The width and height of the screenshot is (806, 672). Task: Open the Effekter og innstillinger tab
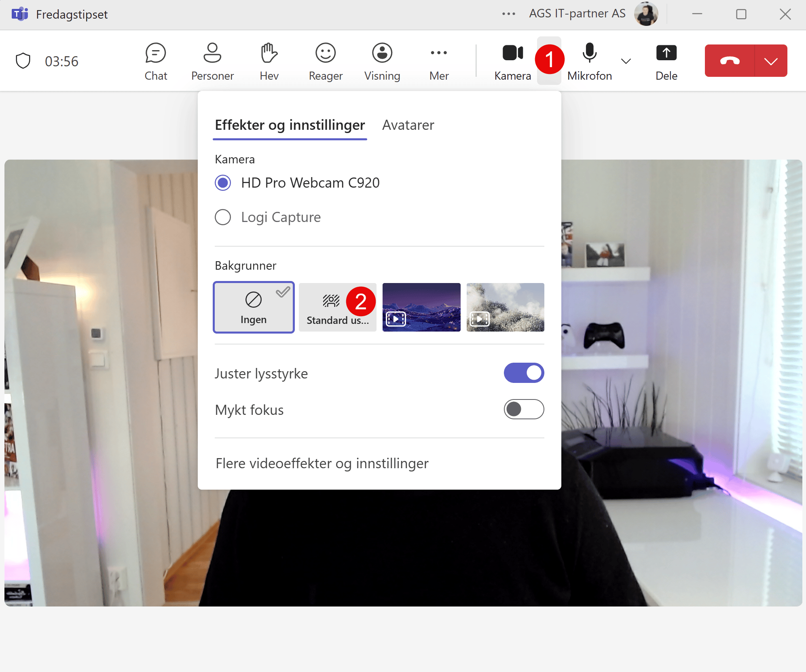[288, 125]
